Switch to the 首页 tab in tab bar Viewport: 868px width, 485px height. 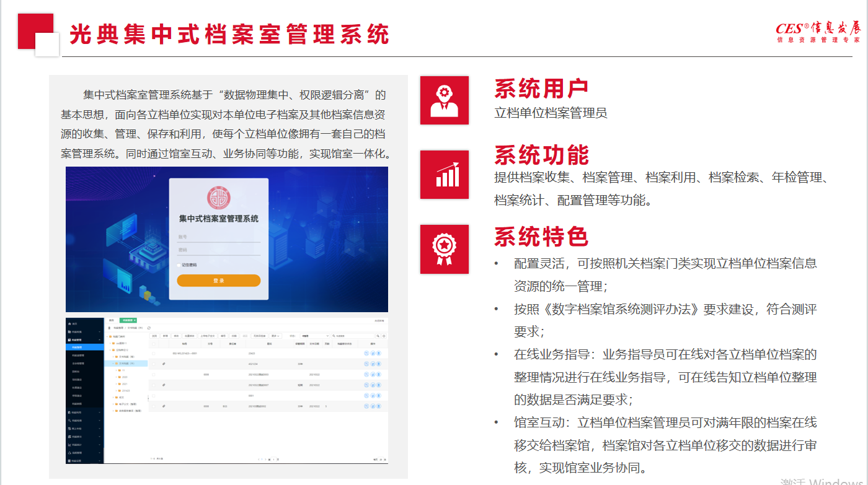coord(112,320)
